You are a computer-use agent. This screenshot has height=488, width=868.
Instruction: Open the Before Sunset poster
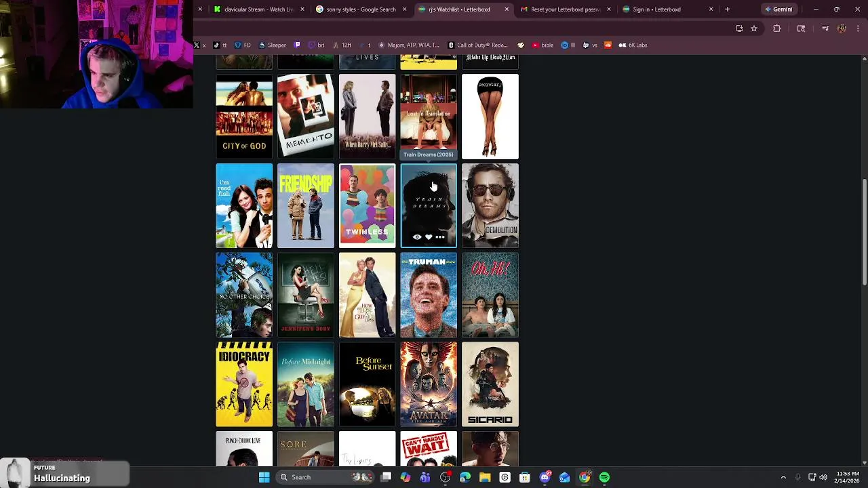[x=367, y=384]
